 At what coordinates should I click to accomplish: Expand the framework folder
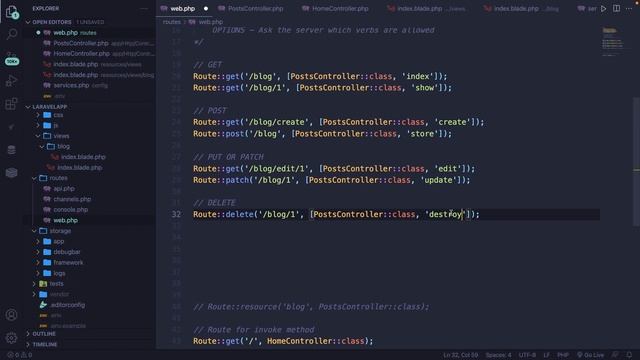click(x=68, y=263)
